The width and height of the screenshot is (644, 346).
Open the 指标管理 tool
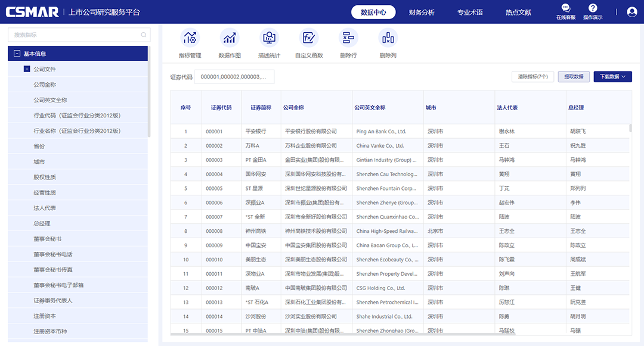pos(190,42)
